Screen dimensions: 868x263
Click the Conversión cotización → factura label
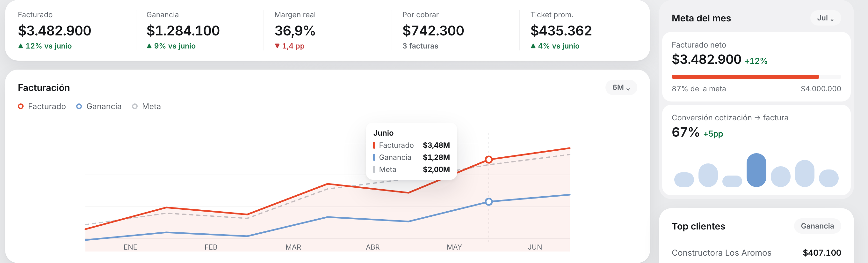[730, 118]
